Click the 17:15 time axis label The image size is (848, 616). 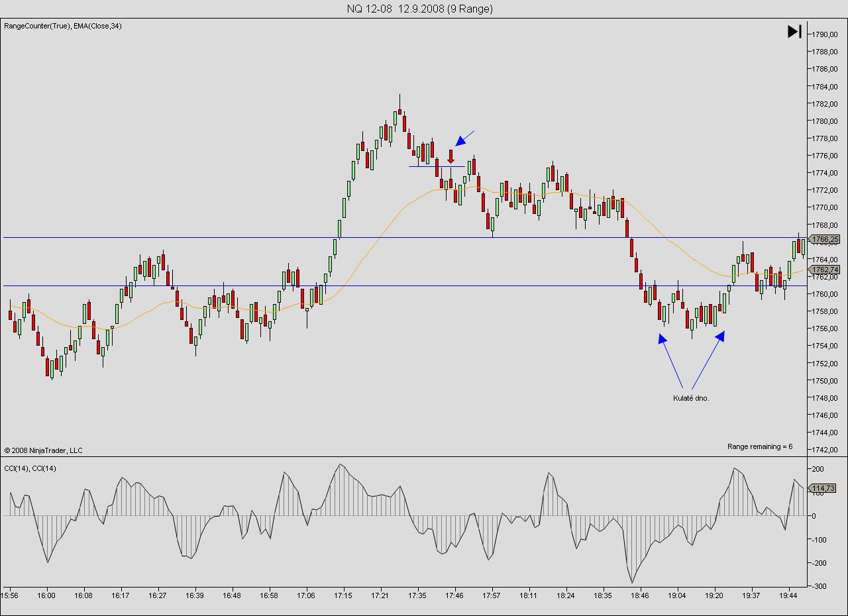pos(343,595)
